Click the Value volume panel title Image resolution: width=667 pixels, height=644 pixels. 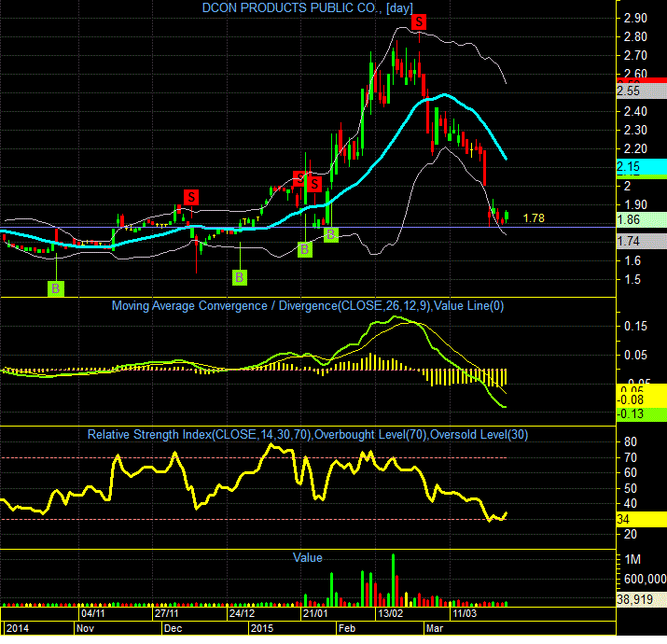click(308, 558)
